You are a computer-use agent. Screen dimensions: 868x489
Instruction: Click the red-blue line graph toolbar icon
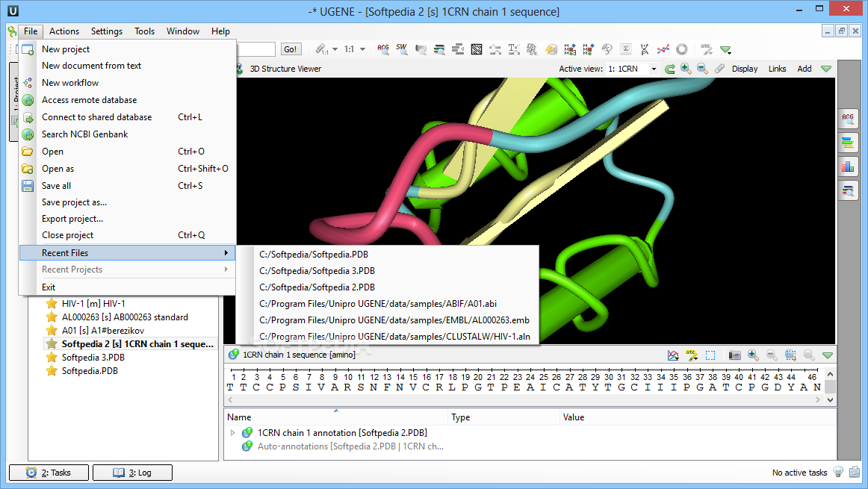coord(663,49)
